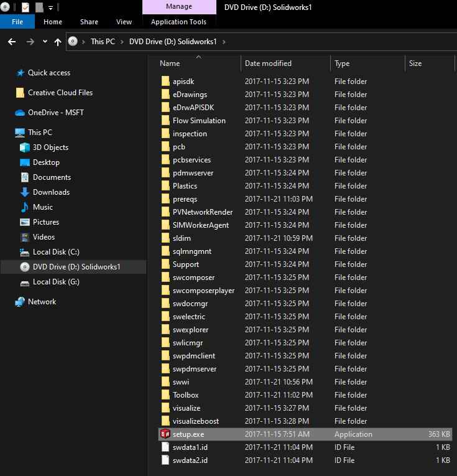Screen dimensions: 457x476
Task: Select the Music folder in sidebar
Action: (x=42, y=207)
